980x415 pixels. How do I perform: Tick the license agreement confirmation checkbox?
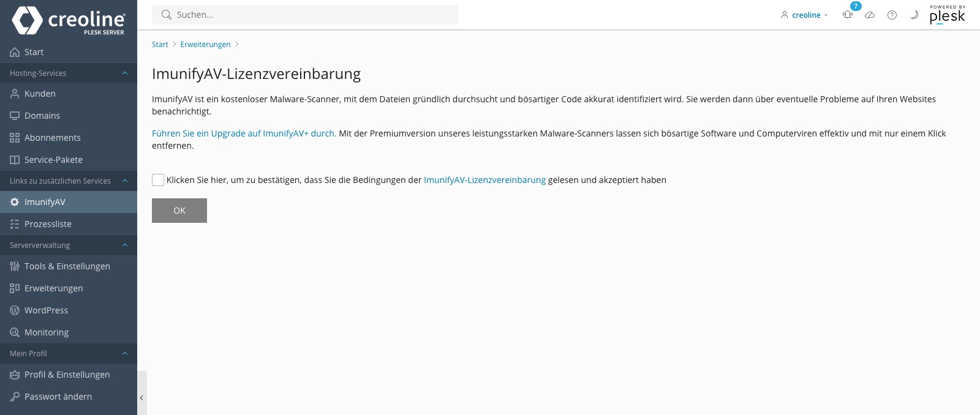[x=158, y=180]
